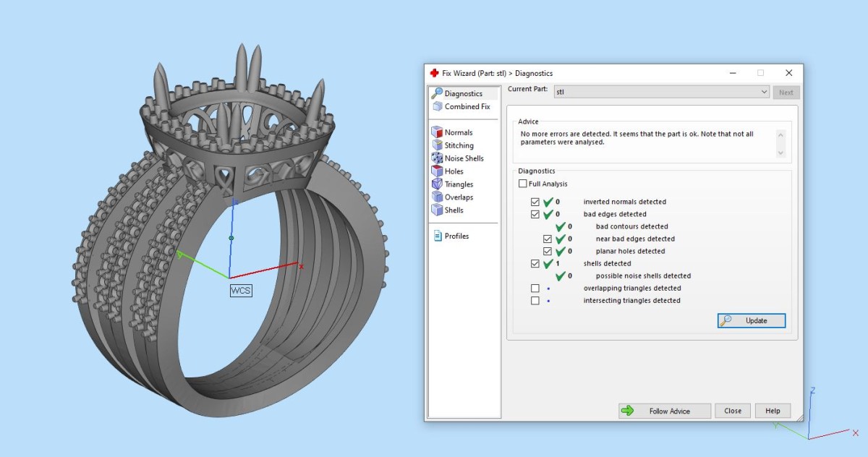Image resolution: width=868 pixels, height=457 pixels.
Task: Click the Normals cube icon
Action: tap(437, 132)
